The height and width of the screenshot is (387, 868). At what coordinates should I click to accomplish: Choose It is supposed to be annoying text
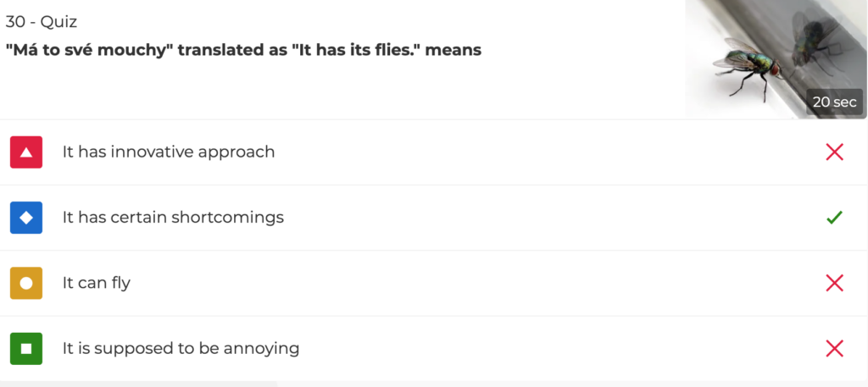coord(181,349)
